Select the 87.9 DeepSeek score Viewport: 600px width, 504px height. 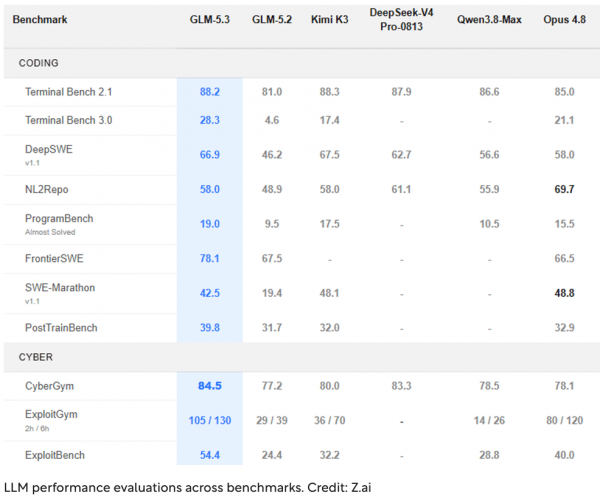pyautogui.click(x=401, y=92)
